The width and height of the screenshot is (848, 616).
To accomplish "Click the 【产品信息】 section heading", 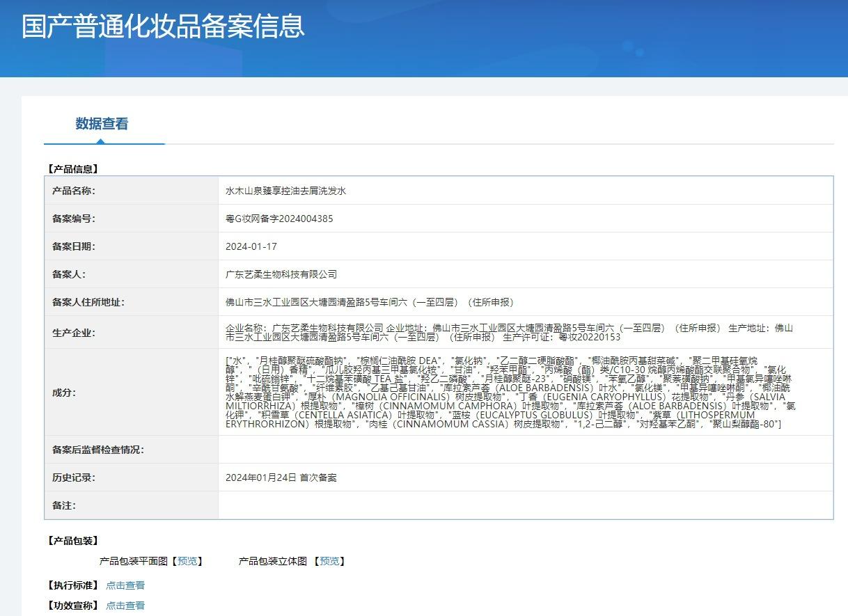I will (72, 168).
